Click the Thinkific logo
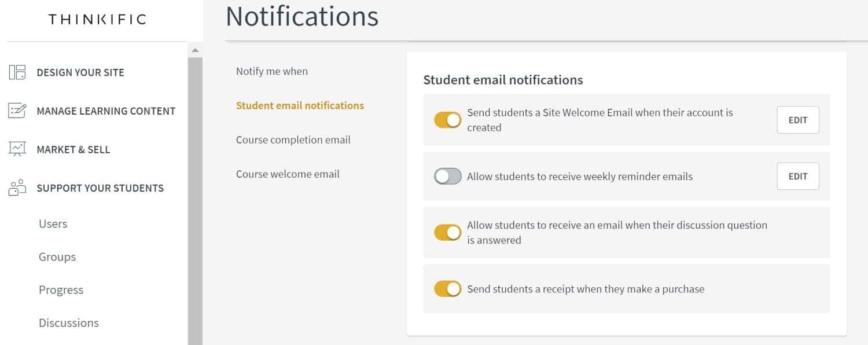This screenshot has height=345, width=868. click(97, 20)
